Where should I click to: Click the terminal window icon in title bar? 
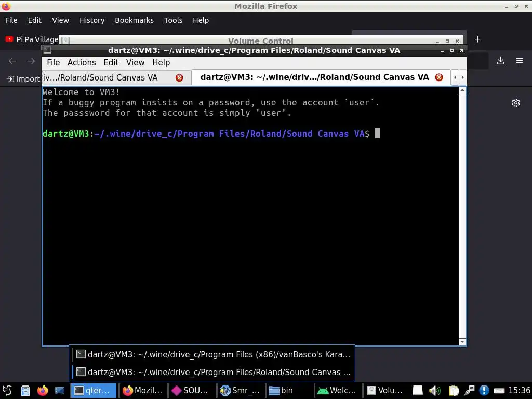(47, 50)
